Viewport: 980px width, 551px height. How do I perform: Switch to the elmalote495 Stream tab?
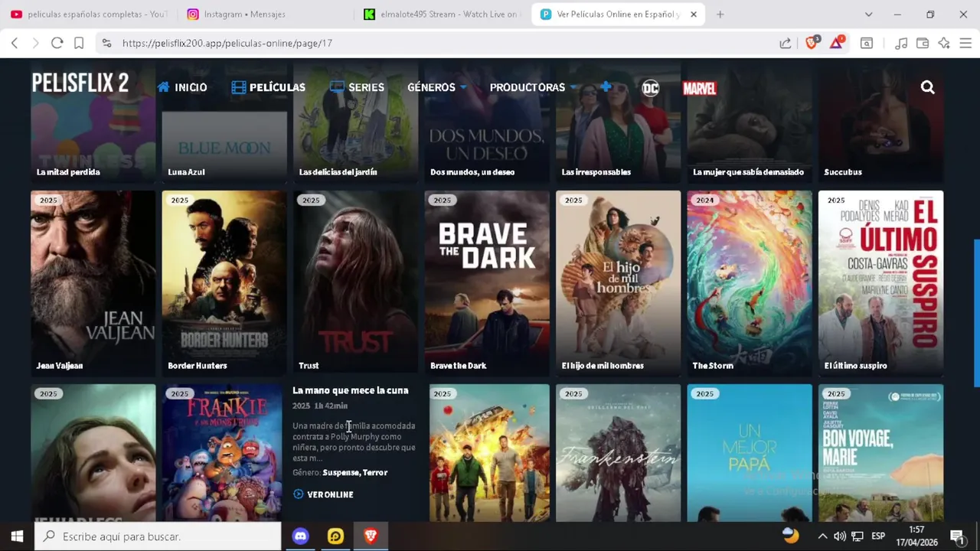point(442,15)
